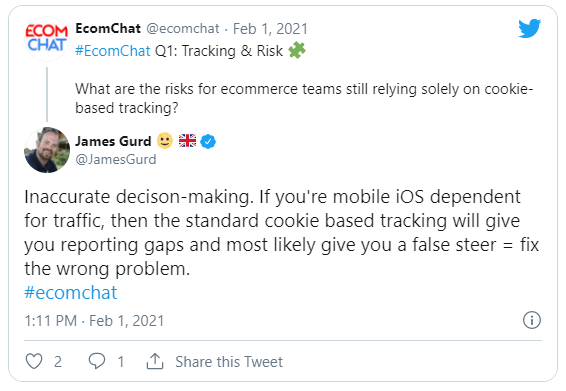Open the quoted tweet question text
Viewport: 566px width, 391px height.
tap(304, 98)
